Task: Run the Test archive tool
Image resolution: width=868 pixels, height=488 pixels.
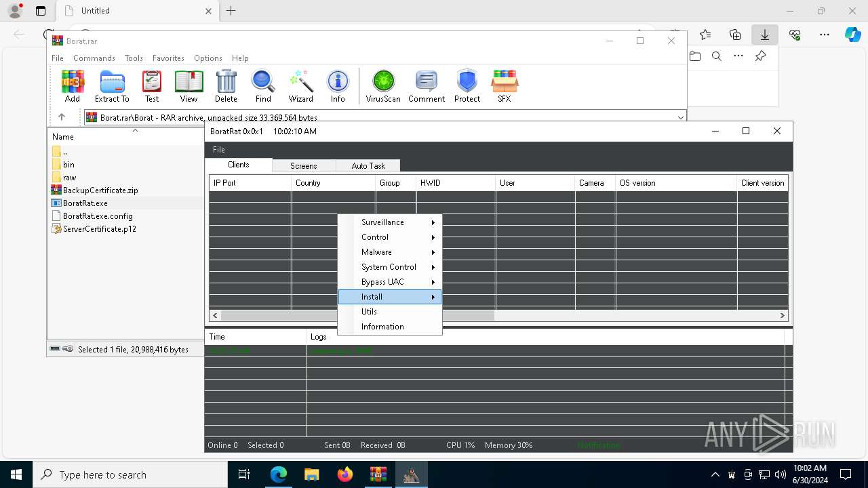Action: tap(152, 86)
